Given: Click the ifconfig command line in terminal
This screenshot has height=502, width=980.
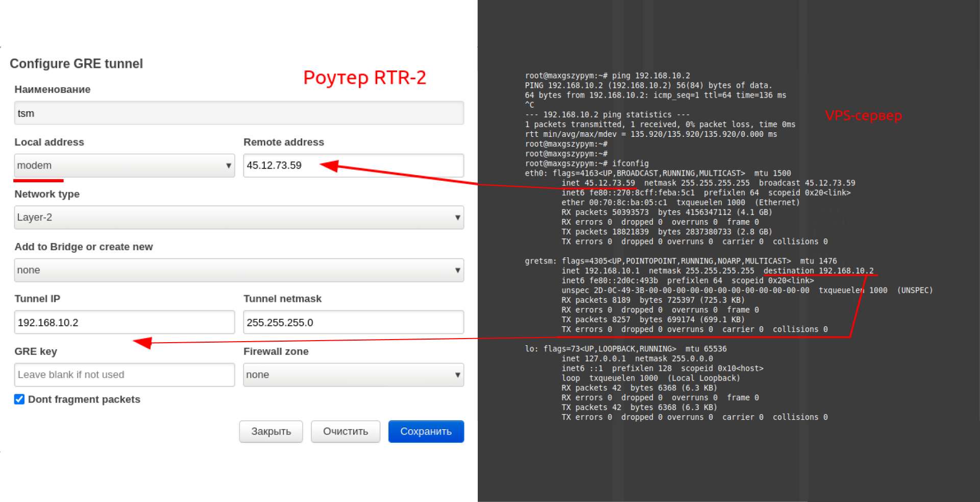Looking at the screenshot, I should click(x=587, y=163).
